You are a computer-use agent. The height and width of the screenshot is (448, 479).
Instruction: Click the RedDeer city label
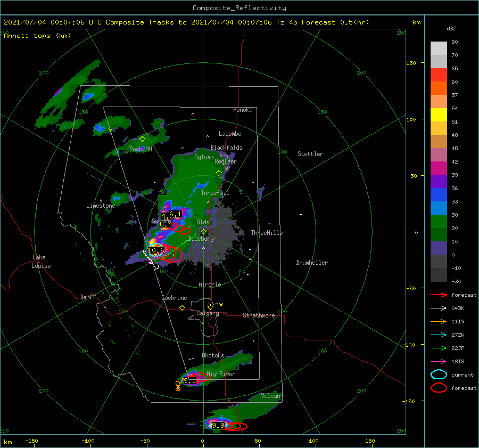pos(226,161)
